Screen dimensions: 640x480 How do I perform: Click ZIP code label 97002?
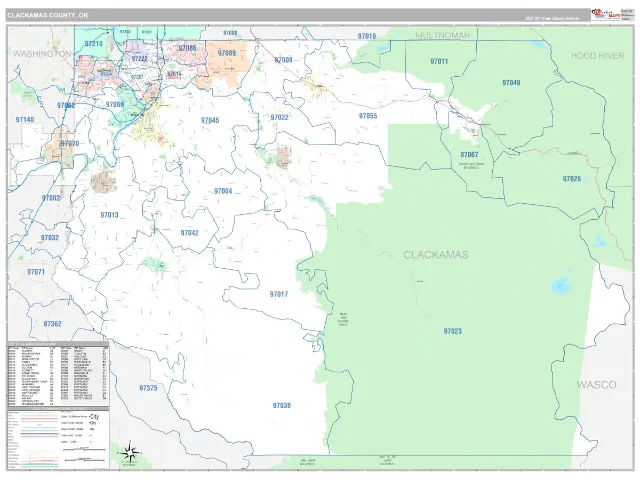click(51, 198)
